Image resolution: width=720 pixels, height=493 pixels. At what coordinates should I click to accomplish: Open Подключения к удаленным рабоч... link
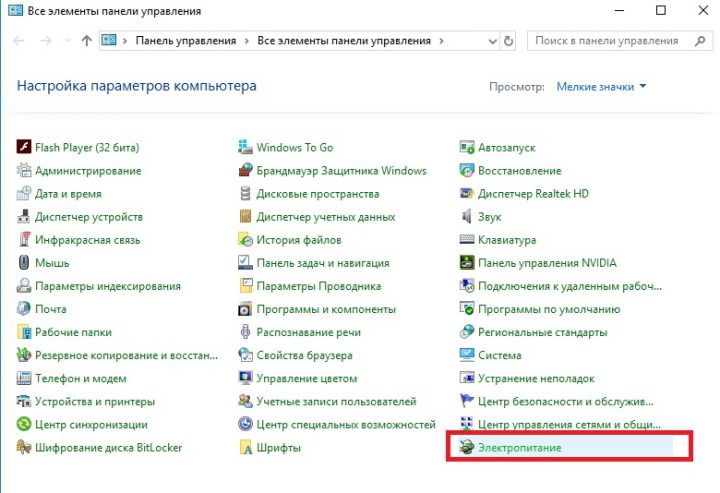(570, 286)
